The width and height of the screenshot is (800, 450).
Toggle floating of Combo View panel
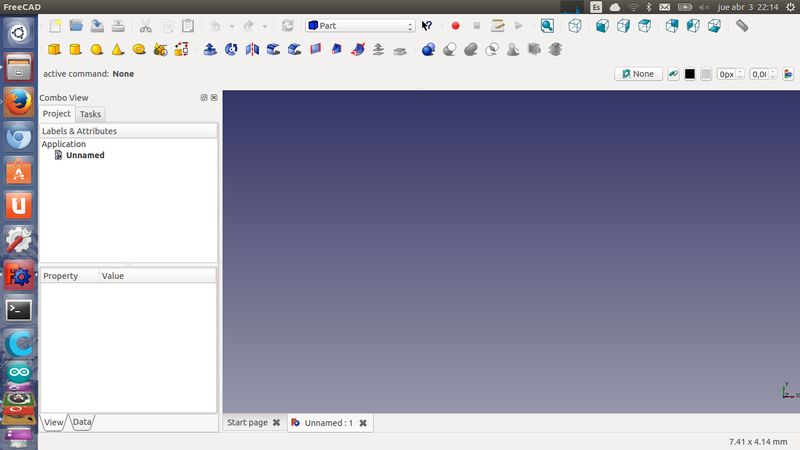coord(204,98)
